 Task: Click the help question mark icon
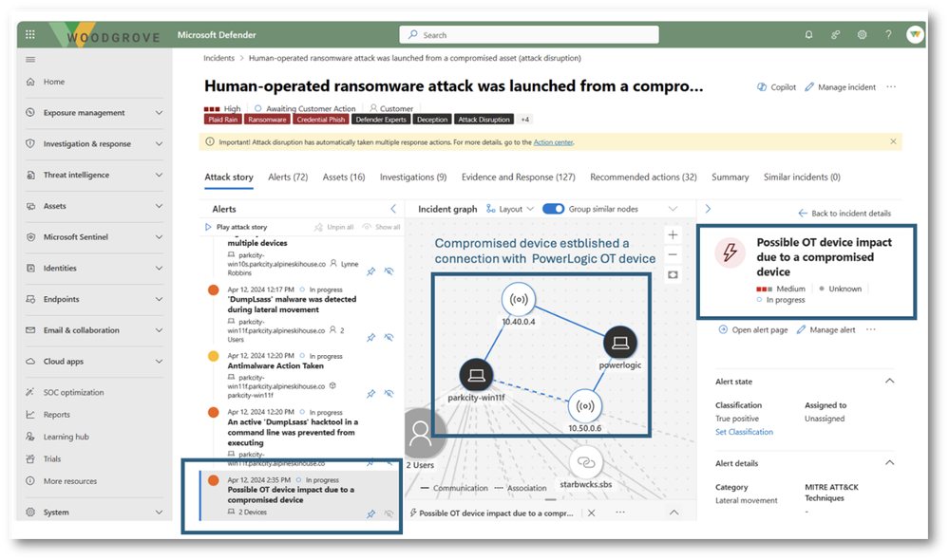click(888, 35)
